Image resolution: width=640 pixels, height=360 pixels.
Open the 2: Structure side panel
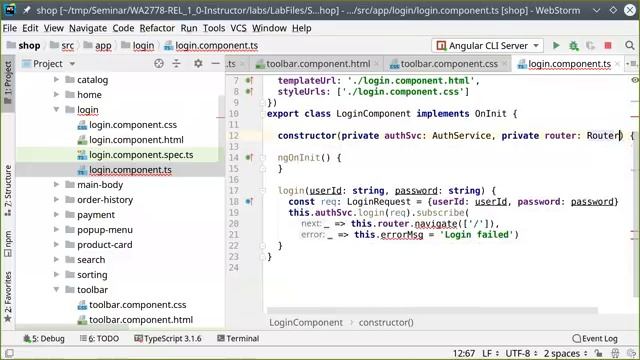8,190
